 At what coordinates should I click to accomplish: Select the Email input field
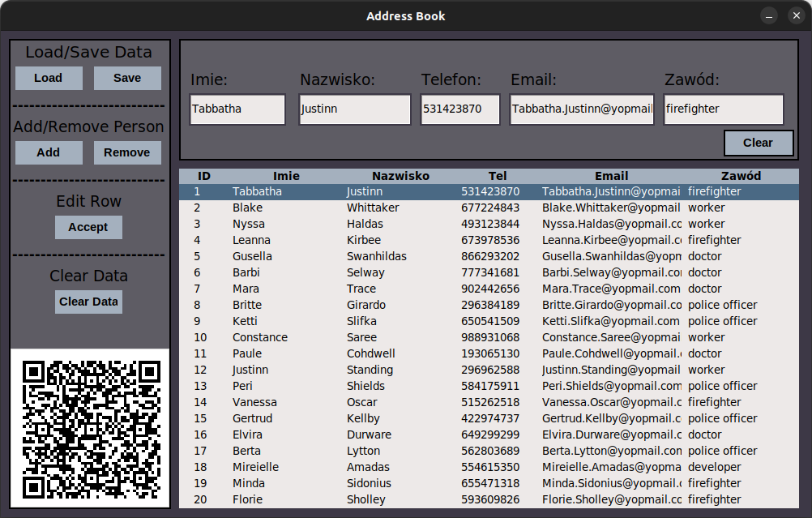pyautogui.click(x=581, y=109)
